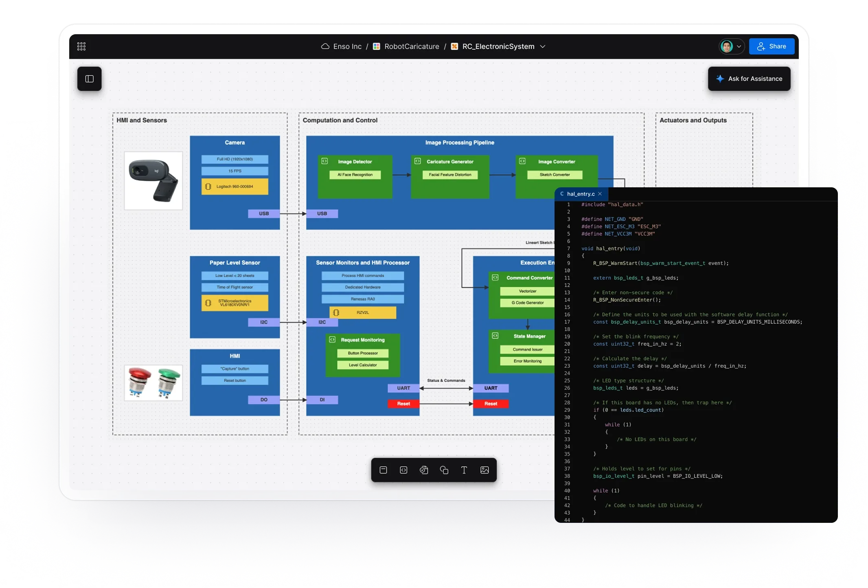Select the webcam image thumbnail
Viewport: 868px width, 588px height.
tap(153, 181)
